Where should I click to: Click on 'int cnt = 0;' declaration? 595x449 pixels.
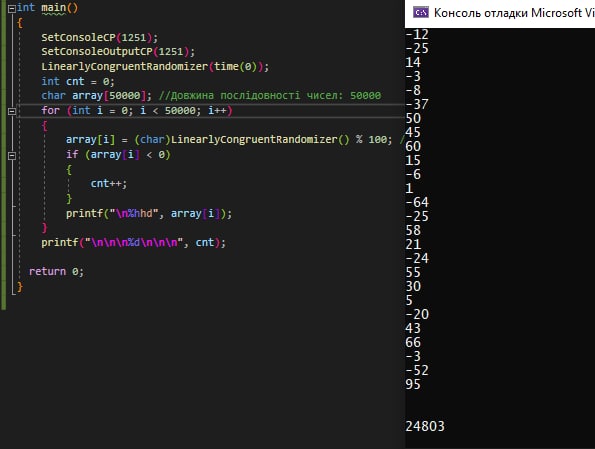(x=77, y=82)
